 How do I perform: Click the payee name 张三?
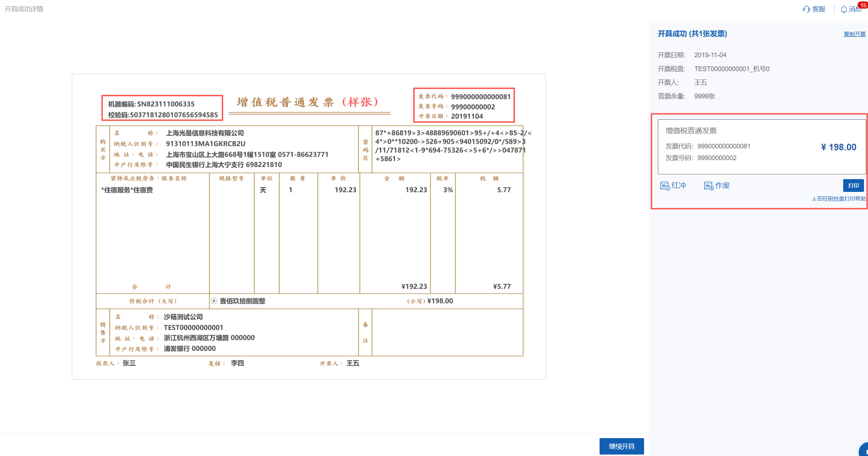click(x=129, y=363)
